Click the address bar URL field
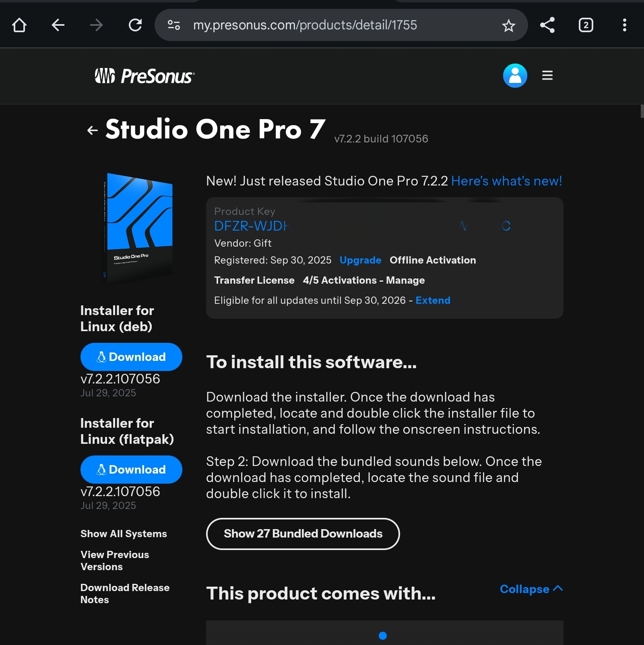This screenshot has width=644, height=645. coord(305,25)
